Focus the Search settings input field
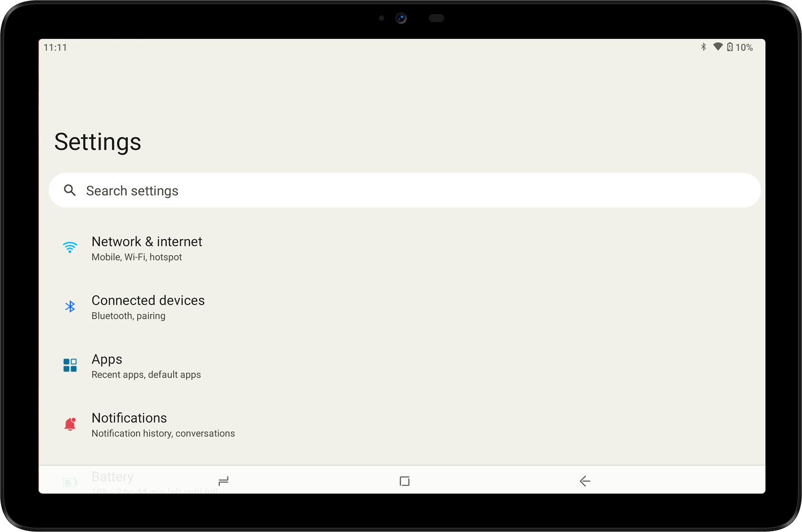The image size is (802, 532). [x=403, y=191]
